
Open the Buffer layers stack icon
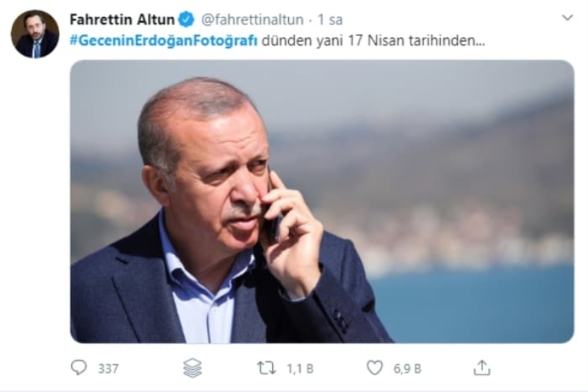point(193,368)
